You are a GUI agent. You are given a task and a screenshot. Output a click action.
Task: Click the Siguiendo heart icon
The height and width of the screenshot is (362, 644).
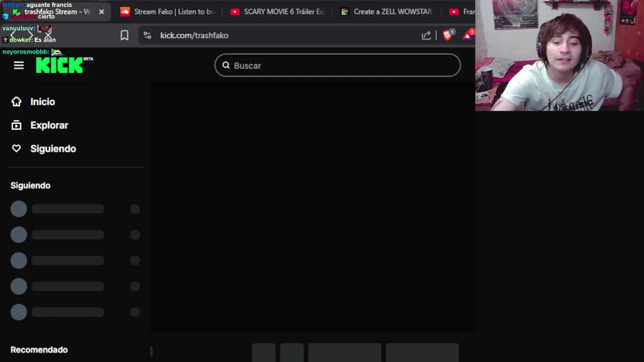[17, 148]
